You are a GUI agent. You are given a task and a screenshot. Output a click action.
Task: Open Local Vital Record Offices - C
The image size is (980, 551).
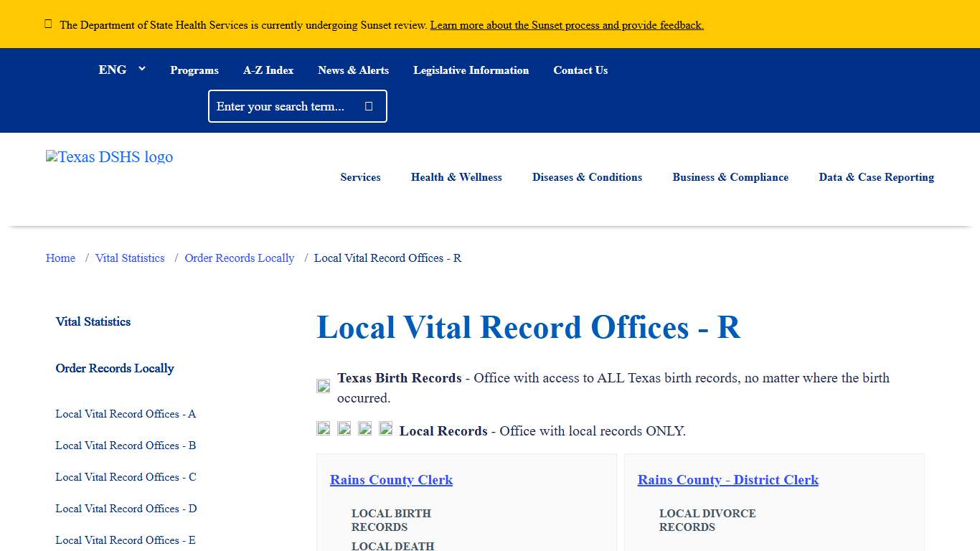[125, 477]
